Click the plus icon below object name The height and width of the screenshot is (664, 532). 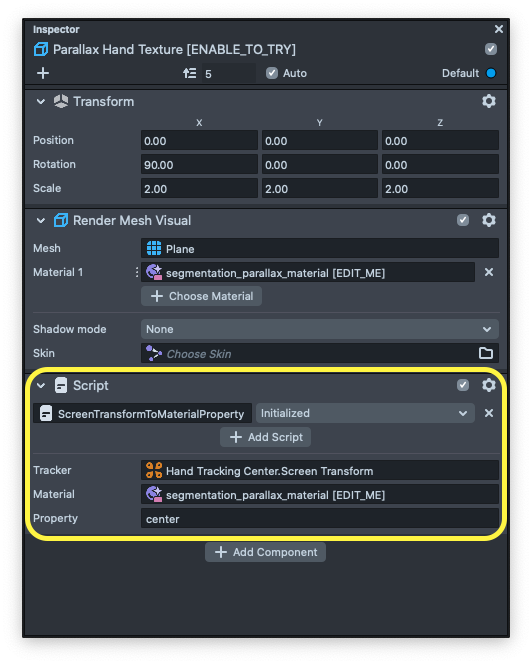[x=43, y=73]
